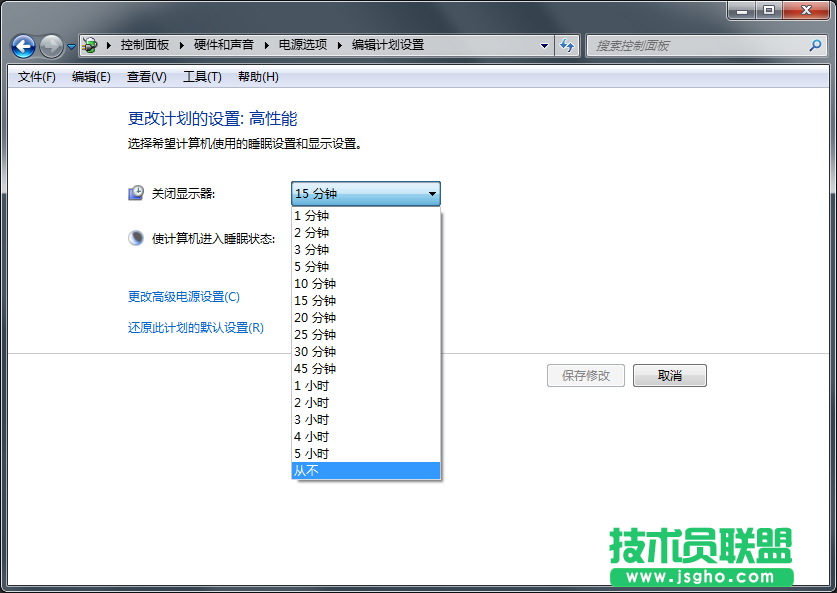Click the 更改高级电源设置 link
Screen dimensions: 837x593
point(185,297)
